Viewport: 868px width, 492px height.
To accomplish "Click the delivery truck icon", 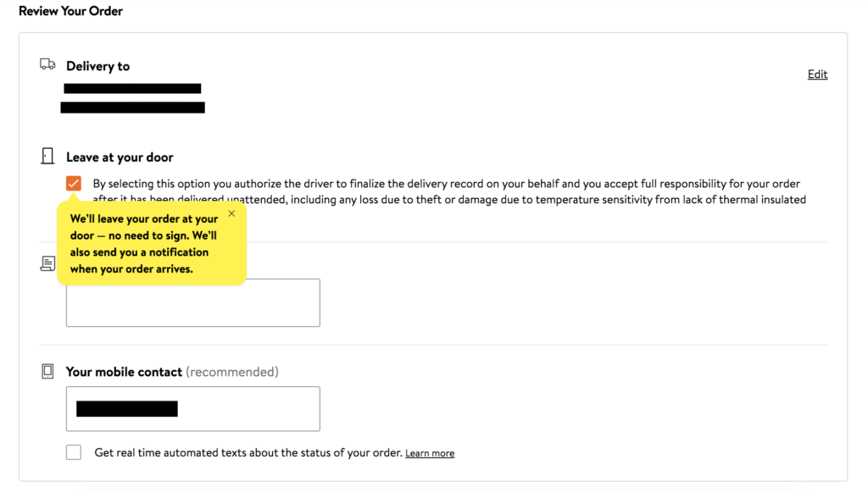I will click(x=47, y=65).
